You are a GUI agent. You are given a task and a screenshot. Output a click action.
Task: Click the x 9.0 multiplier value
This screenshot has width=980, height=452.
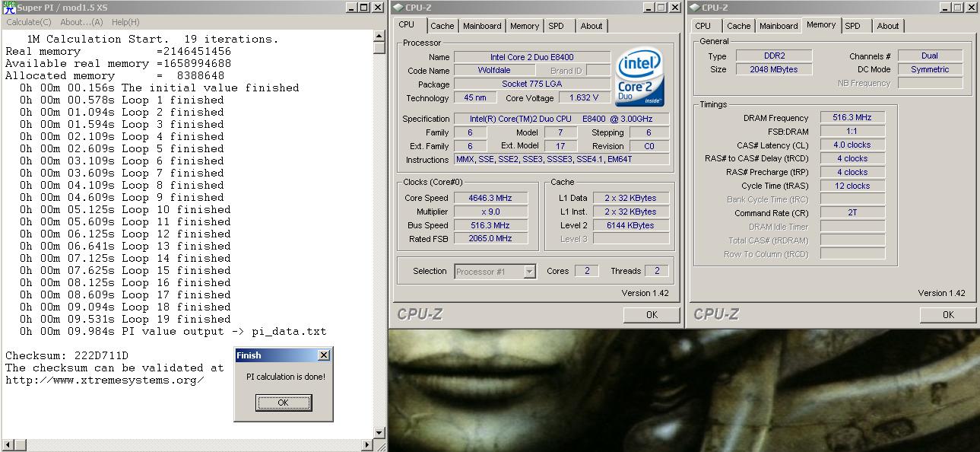(x=490, y=212)
